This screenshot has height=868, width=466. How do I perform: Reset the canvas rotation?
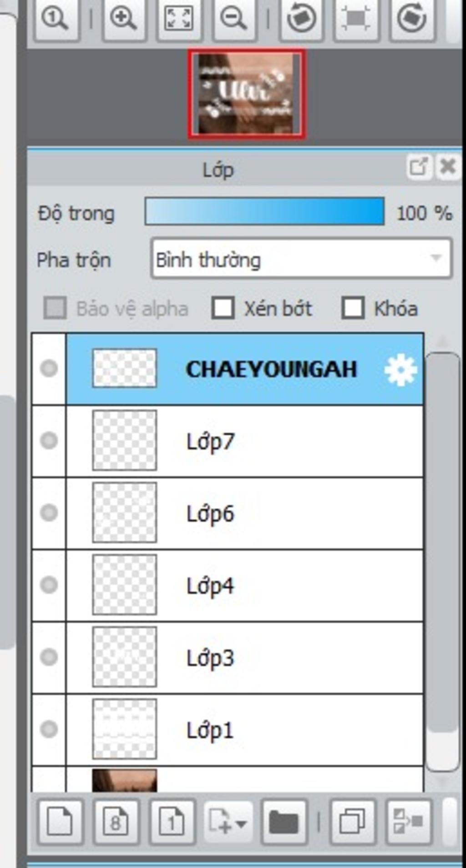(x=356, y=19)
